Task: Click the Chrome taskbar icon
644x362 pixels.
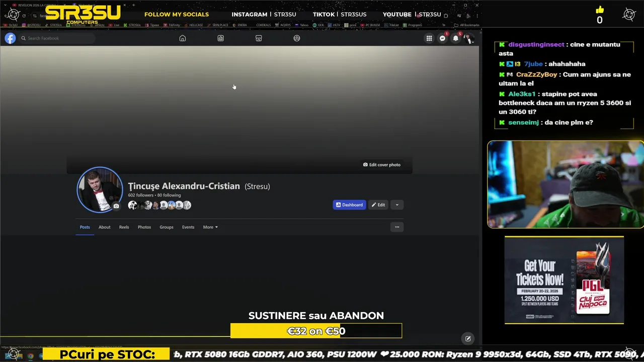Action: tap(30, 356)
